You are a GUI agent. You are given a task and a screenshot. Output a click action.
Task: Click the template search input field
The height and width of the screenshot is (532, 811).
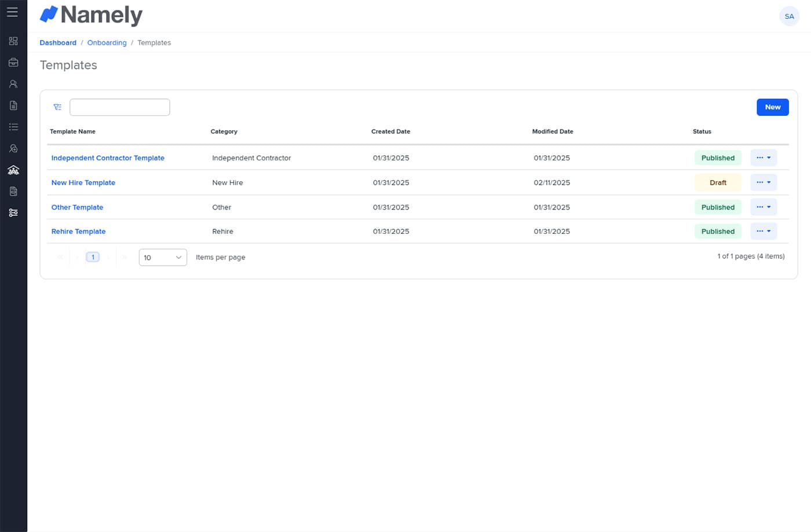tap(120, 107)
